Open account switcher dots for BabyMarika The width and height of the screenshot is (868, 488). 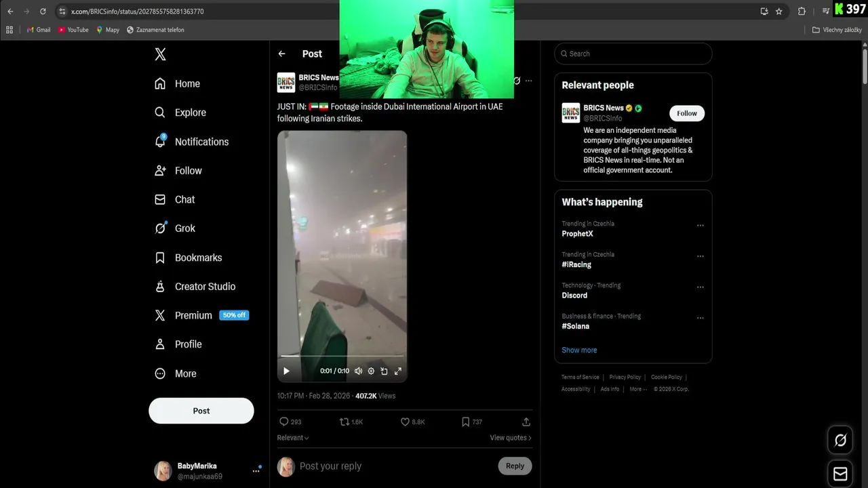256,470
